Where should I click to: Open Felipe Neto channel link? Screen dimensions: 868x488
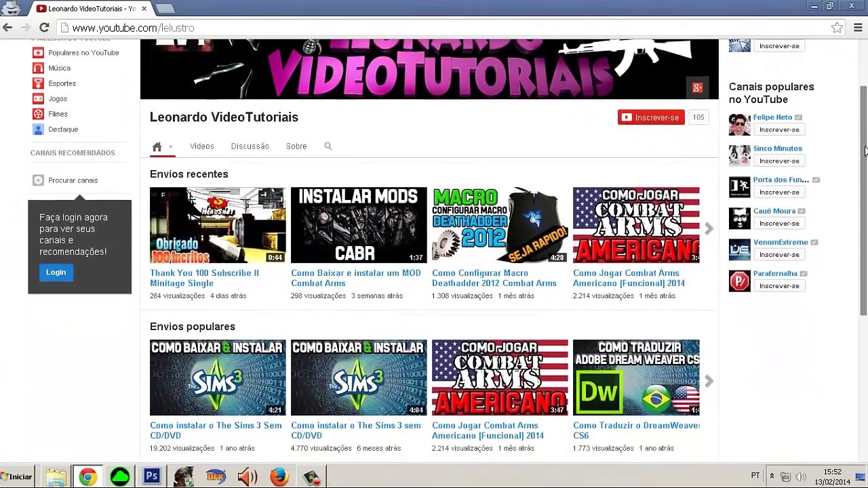point(772,117)
